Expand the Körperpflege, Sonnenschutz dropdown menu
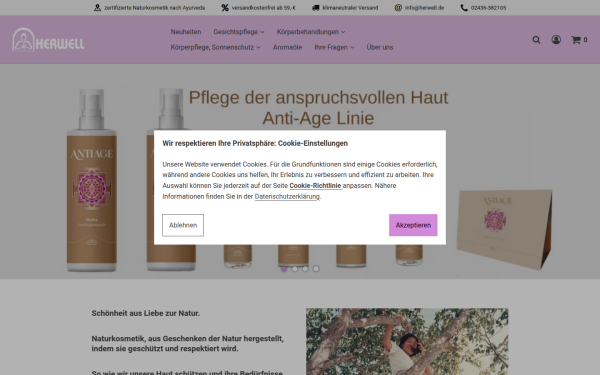 (215, 47)
